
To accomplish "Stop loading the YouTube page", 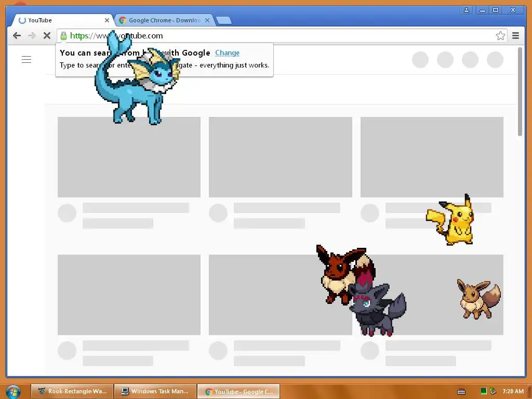I will coord(47,36).
